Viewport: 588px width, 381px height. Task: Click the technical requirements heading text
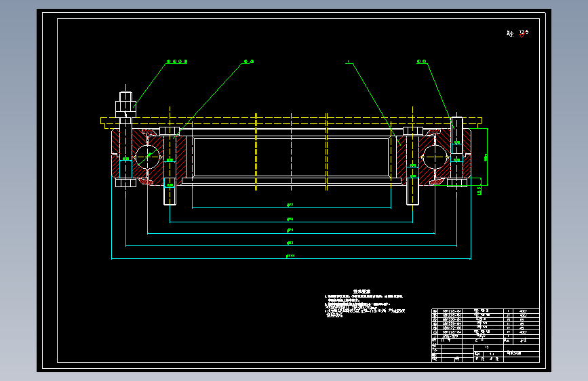[361, 292]
